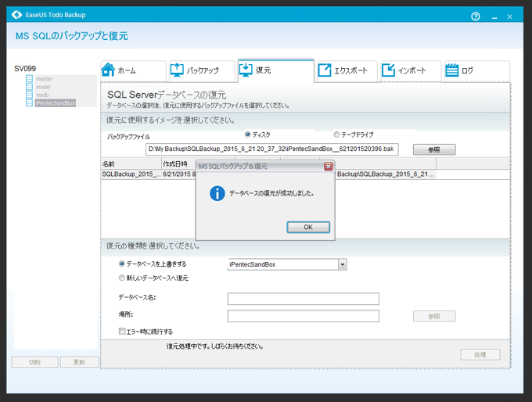Click 参照 button beside backup file path
The width and height of the screenshot is (532, 402).
coord(434,149)
